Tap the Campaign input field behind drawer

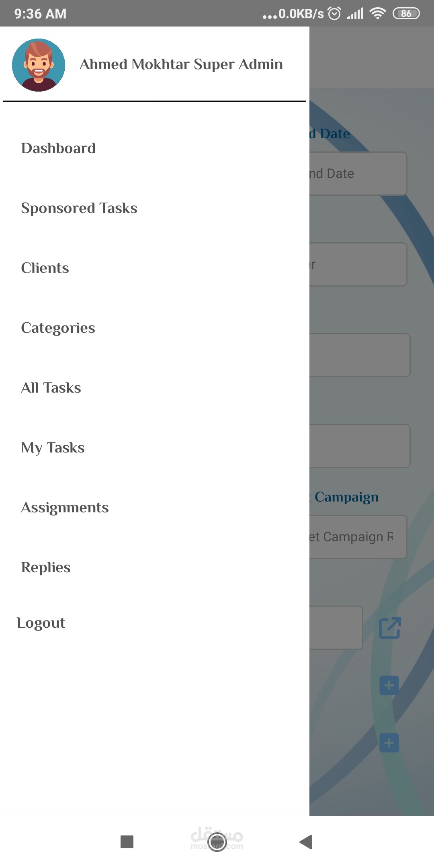358,537
